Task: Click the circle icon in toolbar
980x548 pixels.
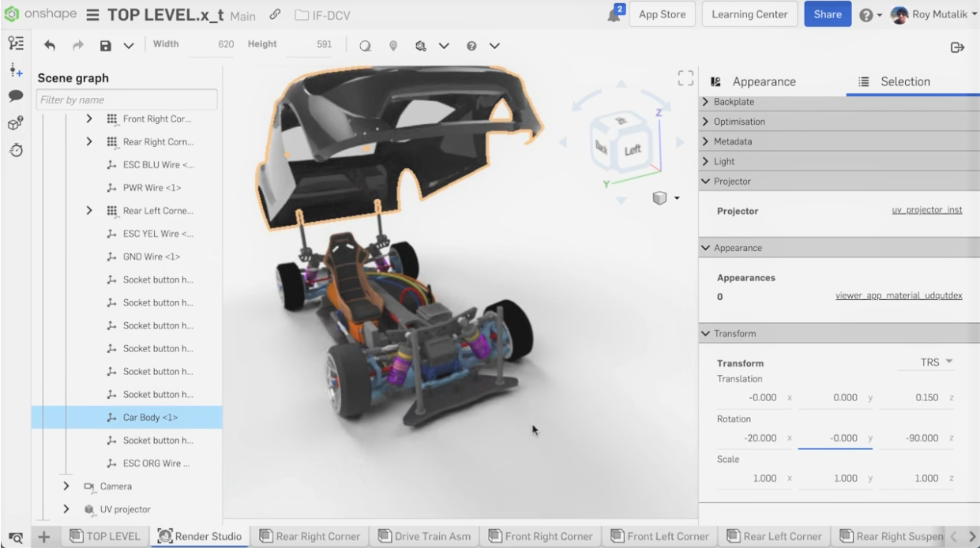Action: coord(365,46)
